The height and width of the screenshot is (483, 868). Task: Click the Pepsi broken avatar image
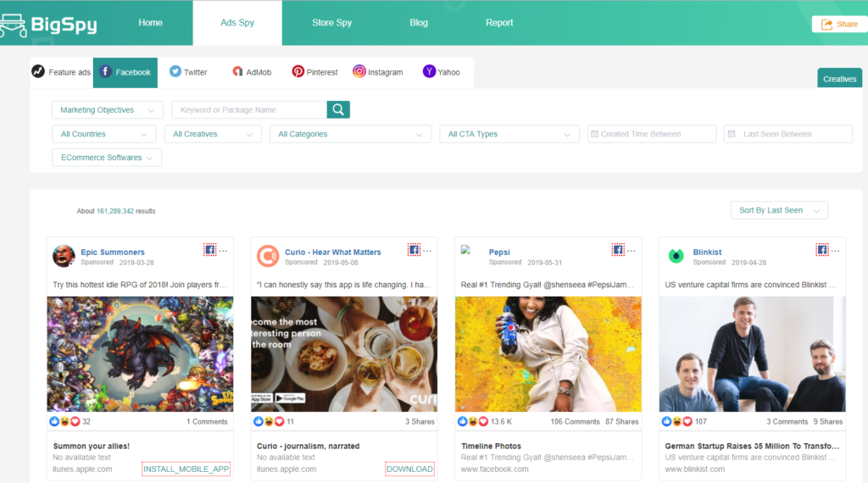pos(465,249)
